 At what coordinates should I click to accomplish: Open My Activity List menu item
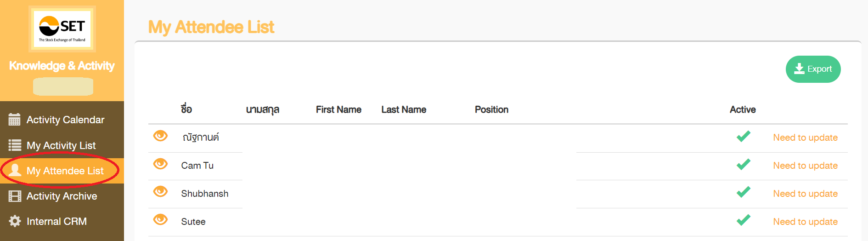(x=61, y=145)
